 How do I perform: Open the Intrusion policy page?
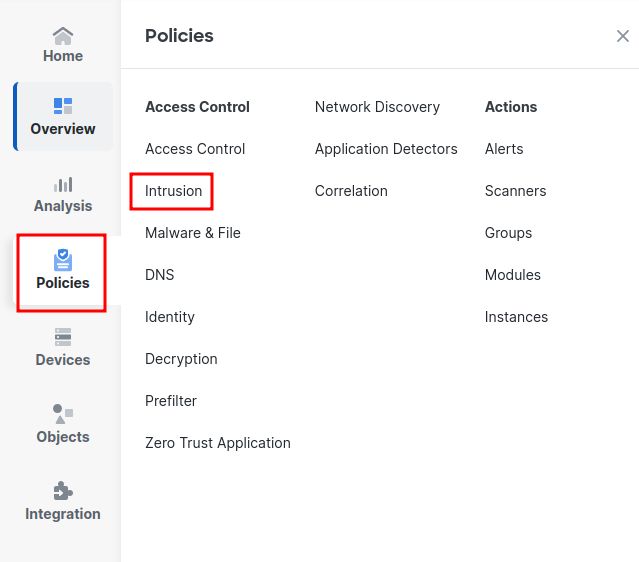coord(174,191)
